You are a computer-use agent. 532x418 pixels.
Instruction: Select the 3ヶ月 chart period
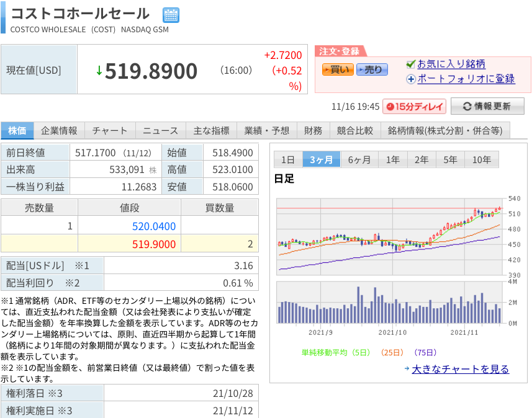click(x=321, y=159)
